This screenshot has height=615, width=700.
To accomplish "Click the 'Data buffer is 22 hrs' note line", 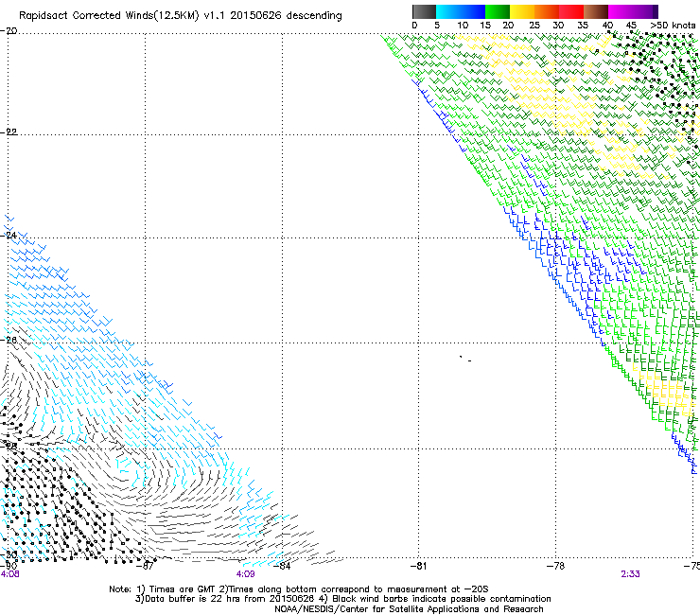I will [x=342, y=599].
